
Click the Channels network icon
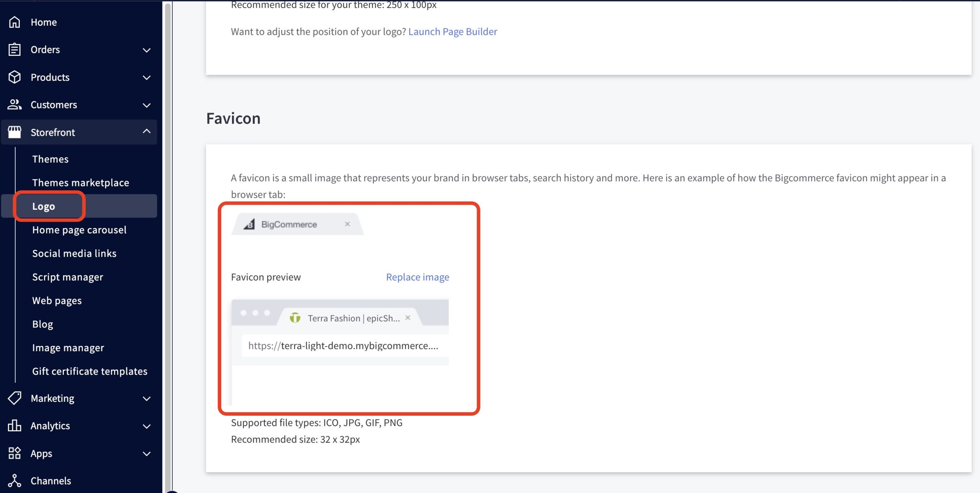pos(15,481)
